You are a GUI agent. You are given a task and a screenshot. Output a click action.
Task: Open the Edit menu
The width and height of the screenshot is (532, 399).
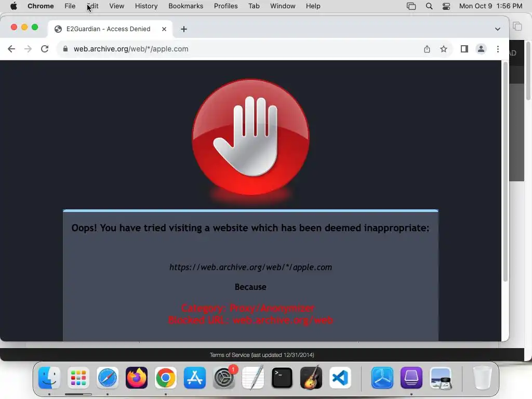coord(92,6)
